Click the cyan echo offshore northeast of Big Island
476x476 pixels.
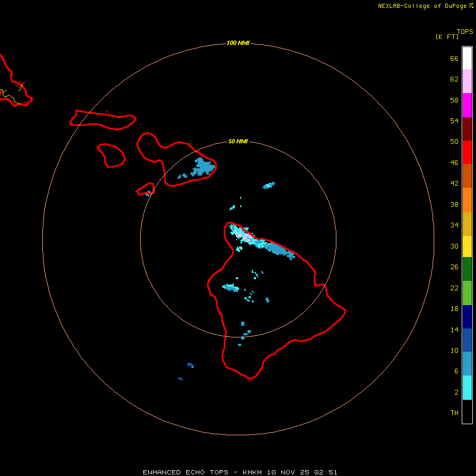(x=269, y=185)
